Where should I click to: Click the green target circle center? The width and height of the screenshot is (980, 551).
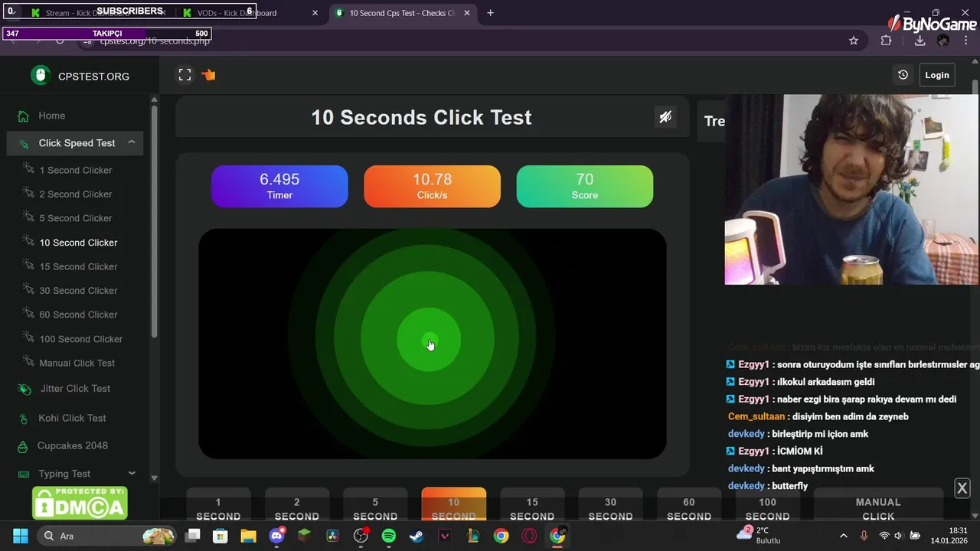pos(429,340)
